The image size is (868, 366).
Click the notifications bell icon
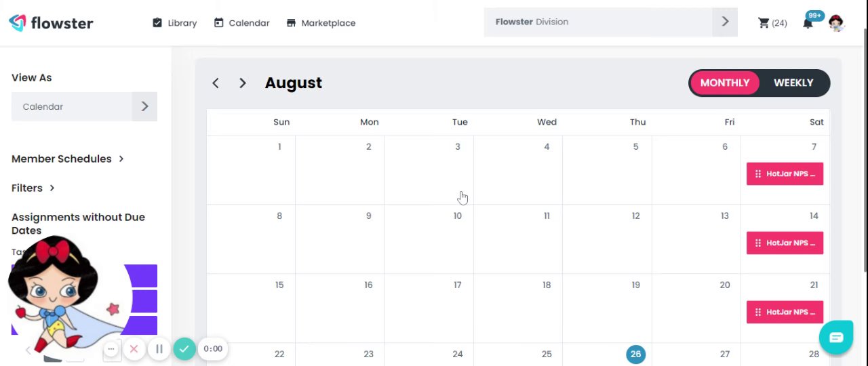[x=808, y=24]
